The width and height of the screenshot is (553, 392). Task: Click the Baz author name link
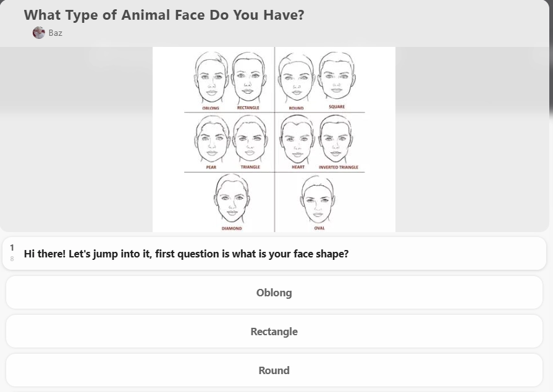54,33
